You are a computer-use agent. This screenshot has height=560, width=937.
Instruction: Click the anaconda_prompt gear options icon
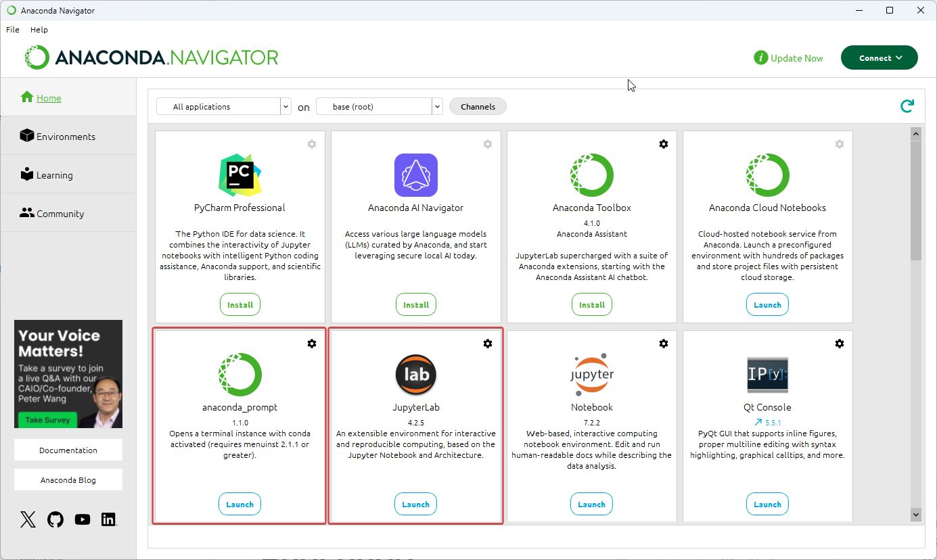point(312,344)
